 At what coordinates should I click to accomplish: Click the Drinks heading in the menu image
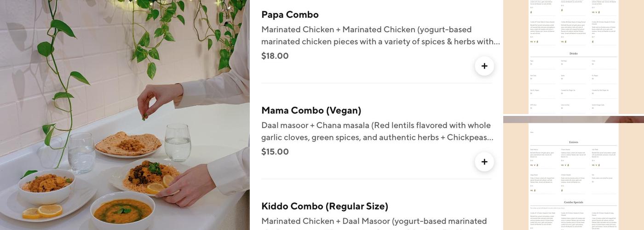(573, 53)
